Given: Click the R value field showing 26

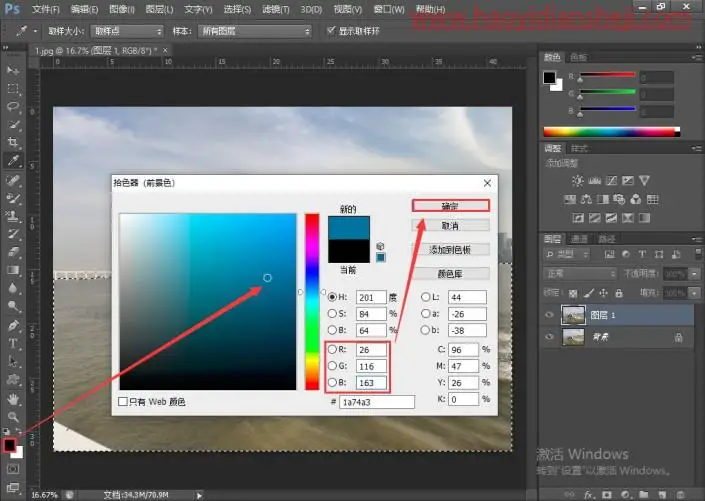Looking at the screenshot, I should coord(371,349).
